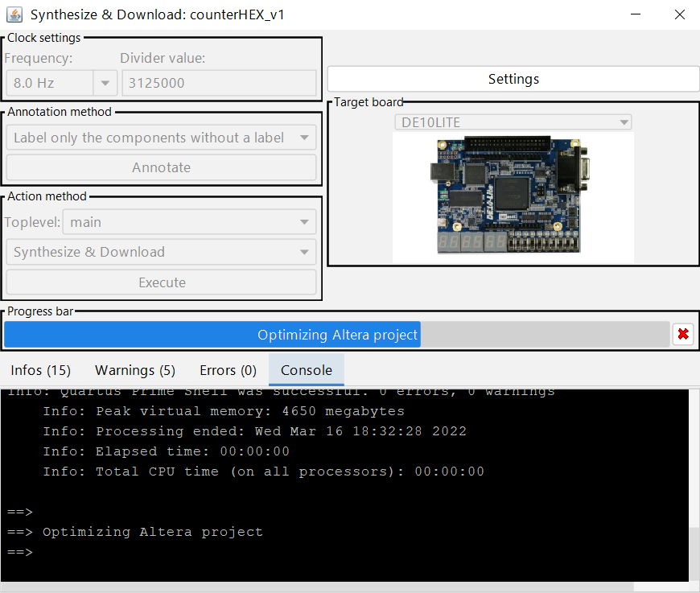
Task: Click the Optimizing Altera project progress bar
Action: (x=337, y=335)
